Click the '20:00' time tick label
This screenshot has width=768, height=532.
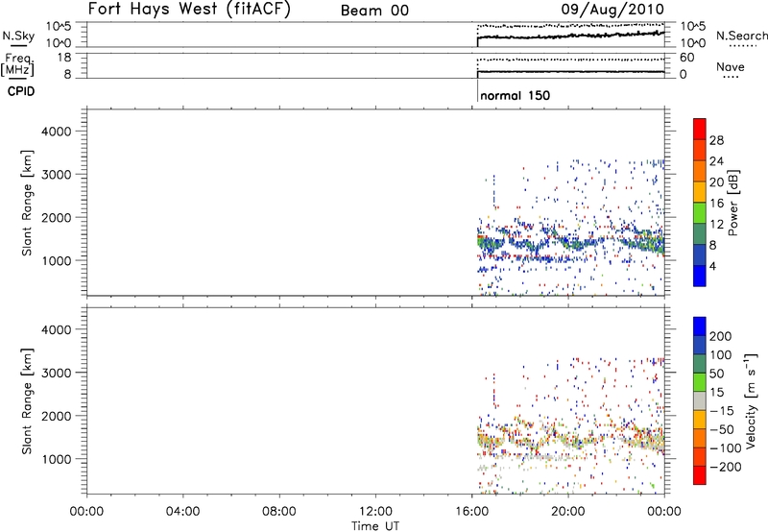(568, 512)
